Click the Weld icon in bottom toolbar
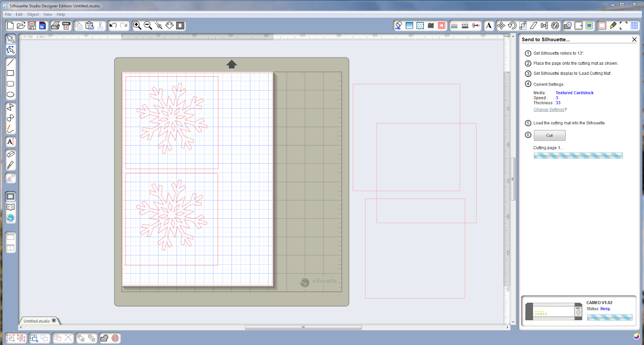 [104, 338]
